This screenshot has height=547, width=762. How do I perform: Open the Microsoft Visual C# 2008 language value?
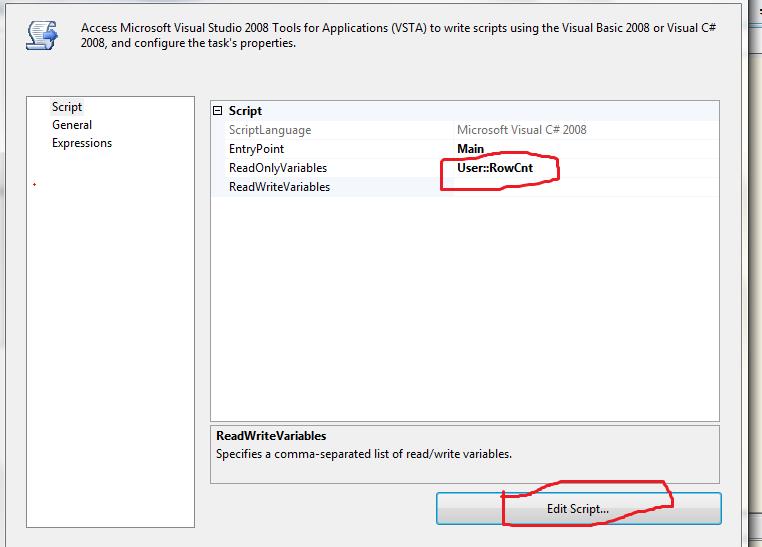[x=521, y=130]
